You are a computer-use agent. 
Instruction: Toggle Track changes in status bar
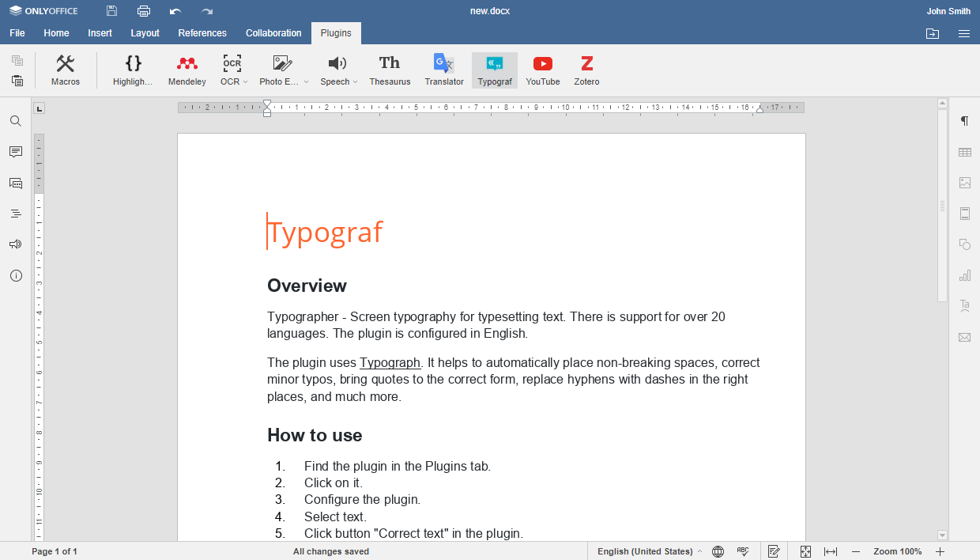pos(775,551)
